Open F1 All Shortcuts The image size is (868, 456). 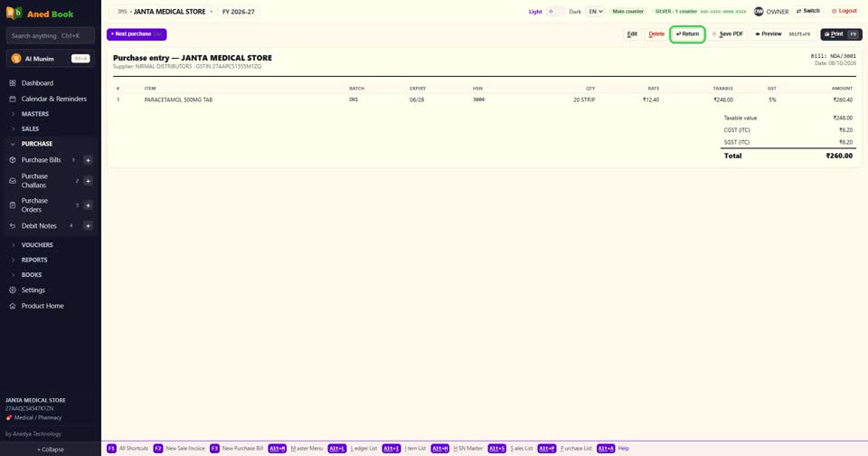click(127, 448)
